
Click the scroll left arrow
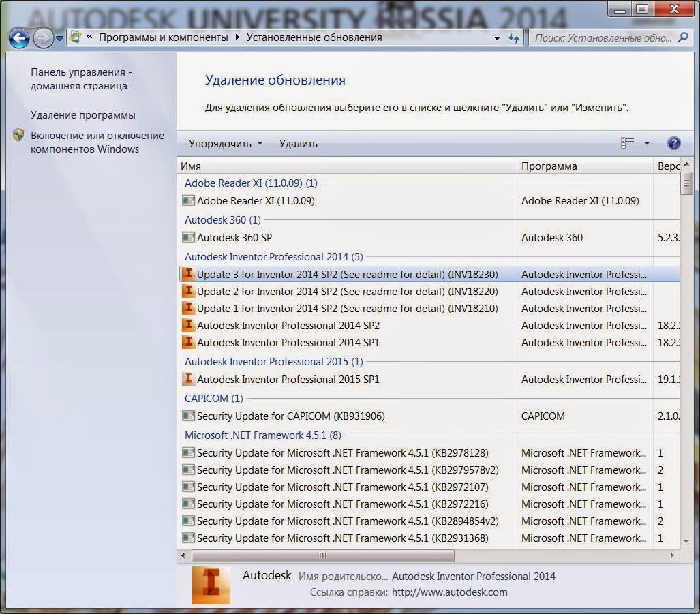click(183, 555)
